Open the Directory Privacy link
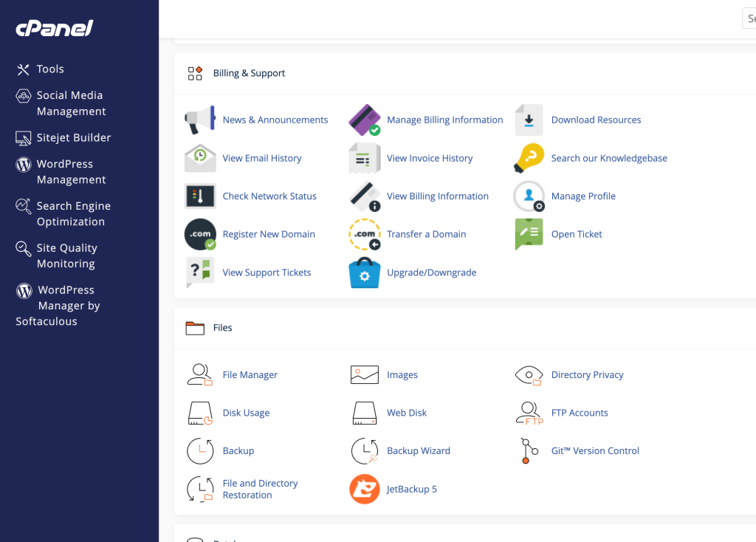756x542 pixels. pyautogui.click(x=587, y=374)
